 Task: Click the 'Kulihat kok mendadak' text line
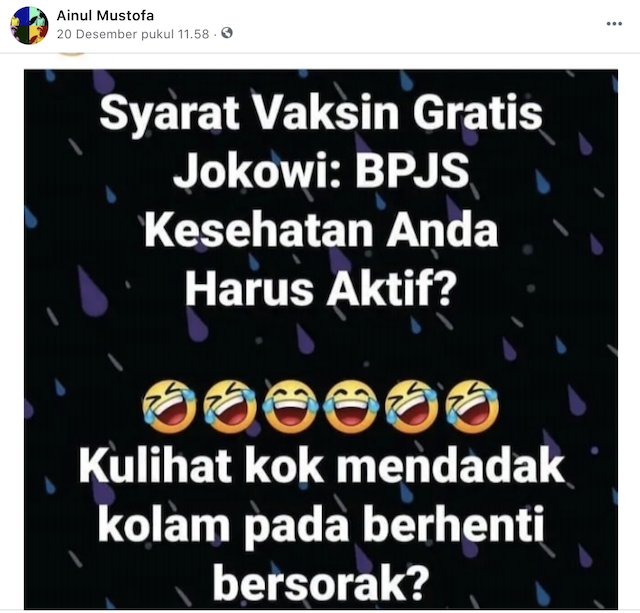321,466
